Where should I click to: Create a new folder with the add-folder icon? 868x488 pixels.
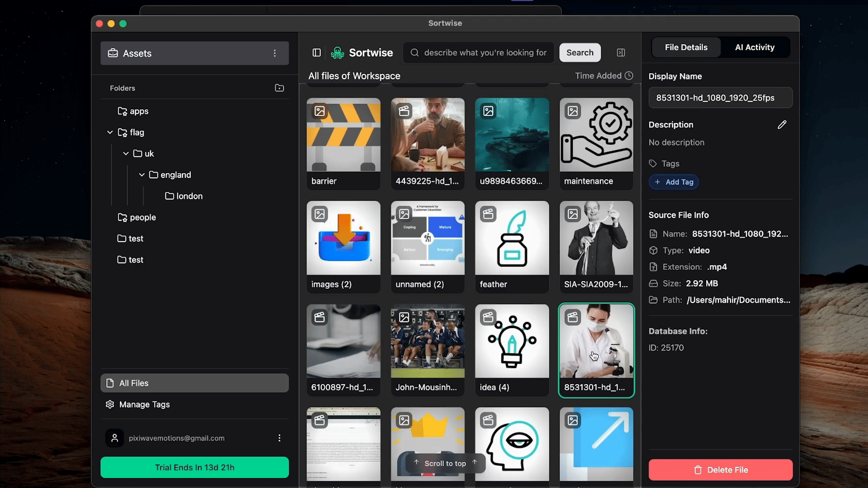click(279, 88)
